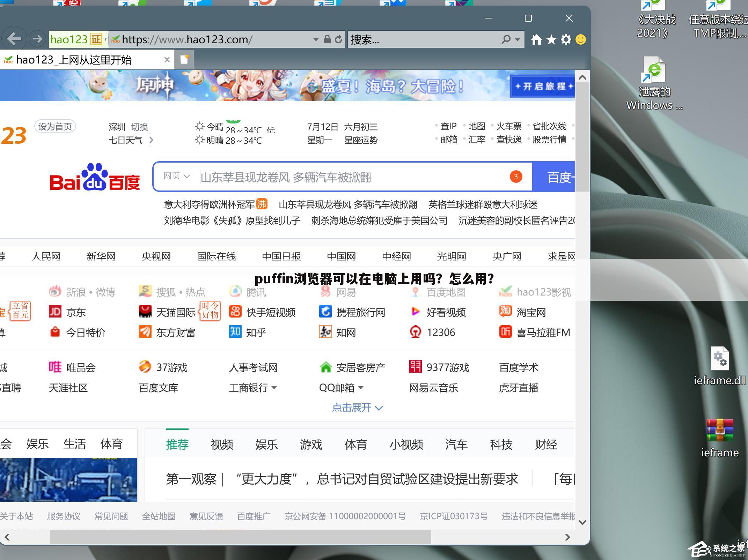
Task: Open a new tab in the browser
Action: click(184, 60)
